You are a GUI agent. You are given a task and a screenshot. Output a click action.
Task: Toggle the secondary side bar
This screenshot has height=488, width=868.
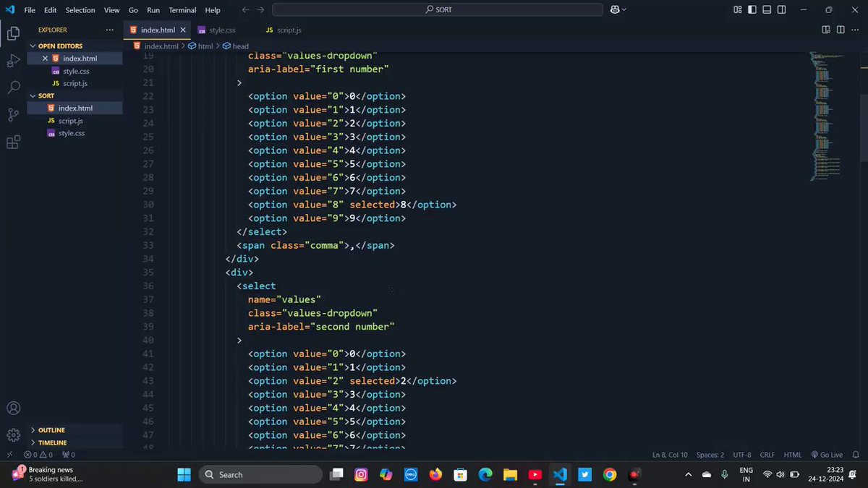coord(783,9)
